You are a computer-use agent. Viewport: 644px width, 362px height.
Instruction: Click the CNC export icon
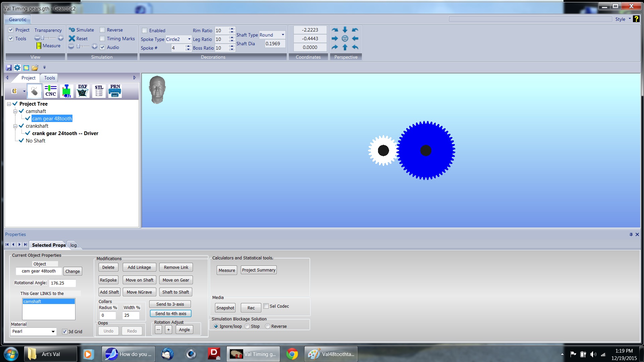pyautogui.click(x=51, y=91)
